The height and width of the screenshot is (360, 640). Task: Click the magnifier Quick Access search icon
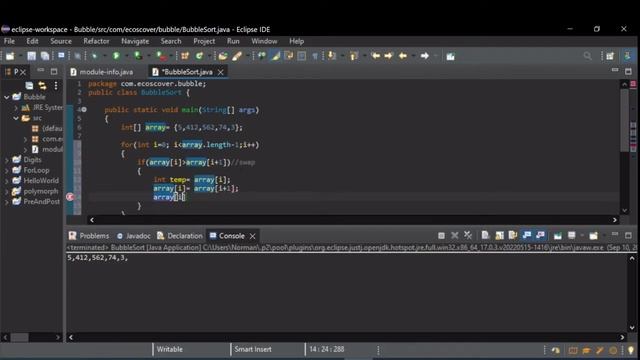[587, 56]
